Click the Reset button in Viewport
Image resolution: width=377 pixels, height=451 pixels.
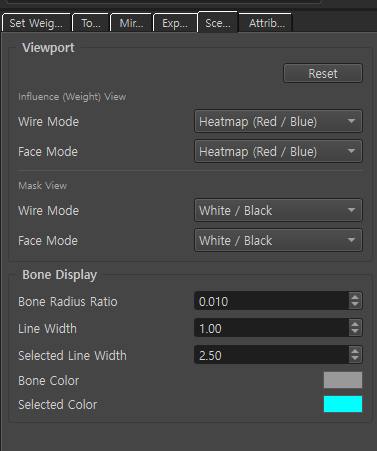pyautogui.click(x=323, y=73)
